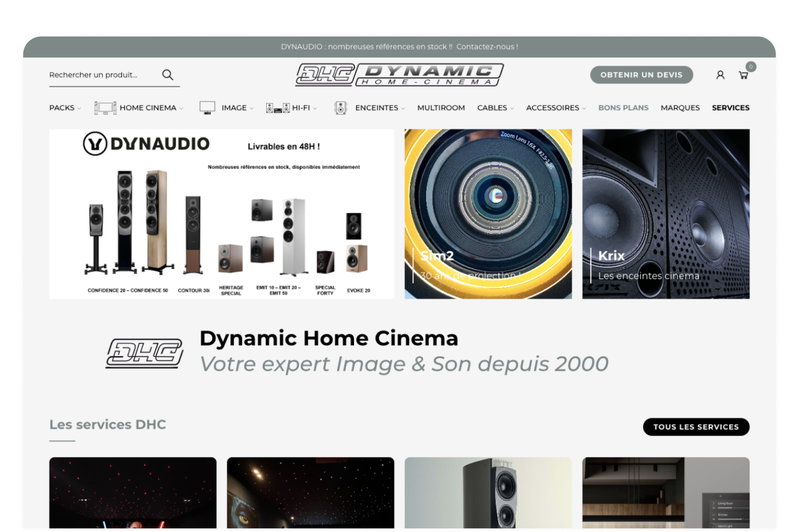Screen dimensions: 799x532
Task: Click the DHC logo beside Dynamic Home Cinema heading
Action: point(144,353)
